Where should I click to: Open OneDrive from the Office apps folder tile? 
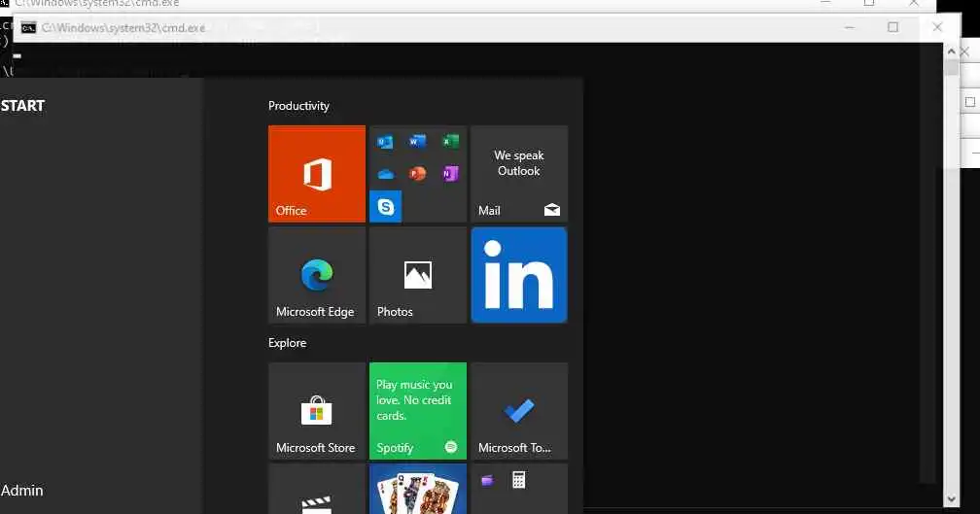coord(386,174)
